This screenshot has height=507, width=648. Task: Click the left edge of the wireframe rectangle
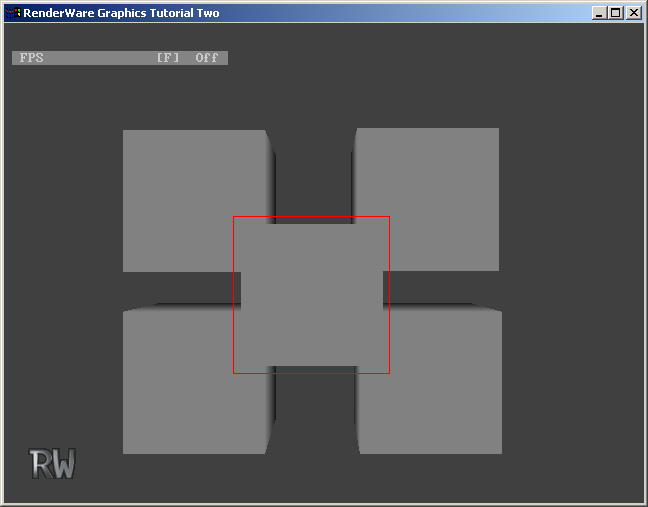coord(234,295)
